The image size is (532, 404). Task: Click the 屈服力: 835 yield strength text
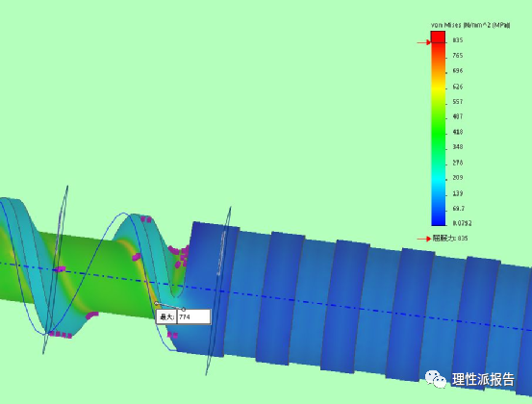coord(450,239)
